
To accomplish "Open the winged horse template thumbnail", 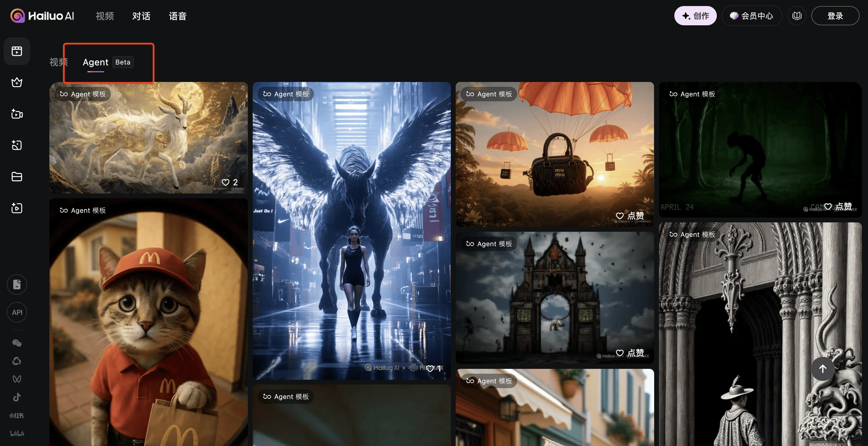I will (351, 231).
